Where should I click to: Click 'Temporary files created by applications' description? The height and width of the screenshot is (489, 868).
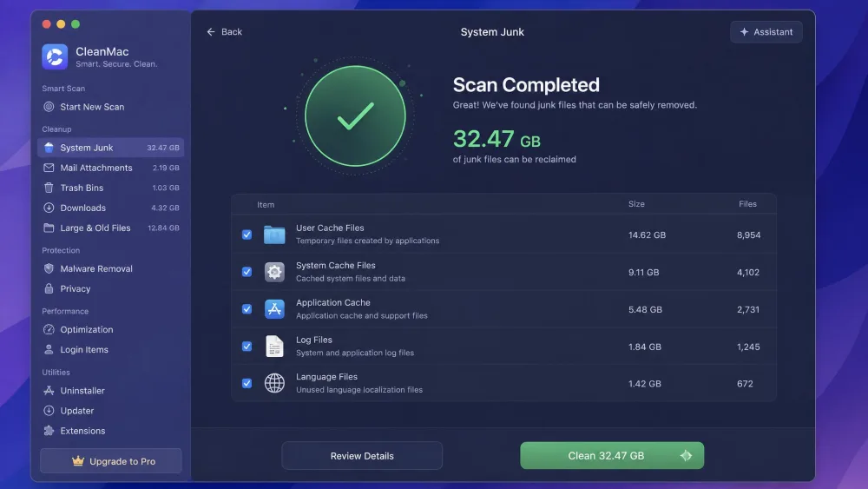(367, 241)
